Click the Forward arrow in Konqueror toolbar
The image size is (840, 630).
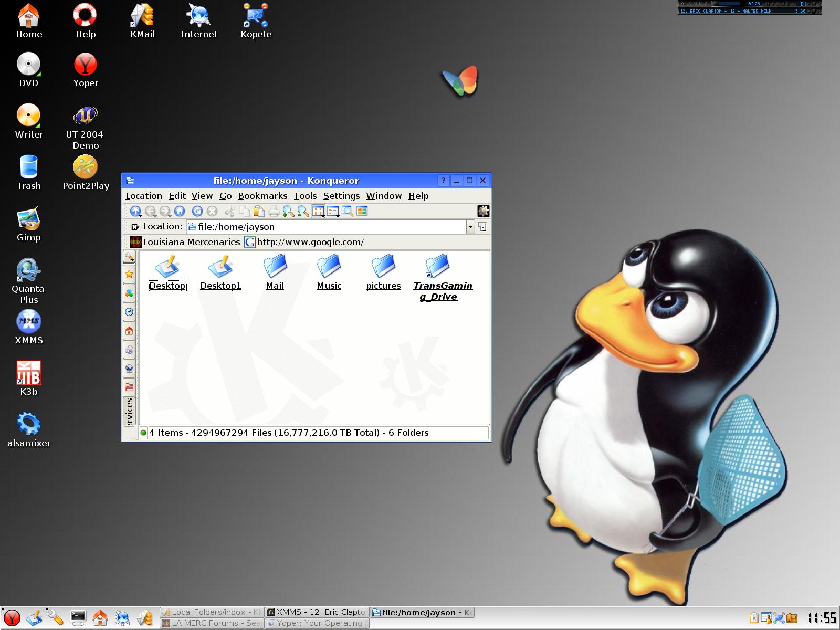click(x=165, y=211)
